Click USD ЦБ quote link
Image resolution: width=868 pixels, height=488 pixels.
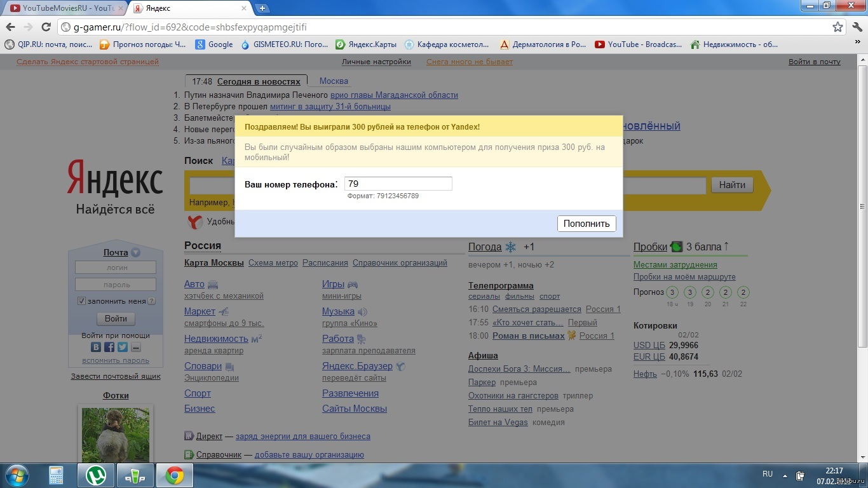coord(649,345)
